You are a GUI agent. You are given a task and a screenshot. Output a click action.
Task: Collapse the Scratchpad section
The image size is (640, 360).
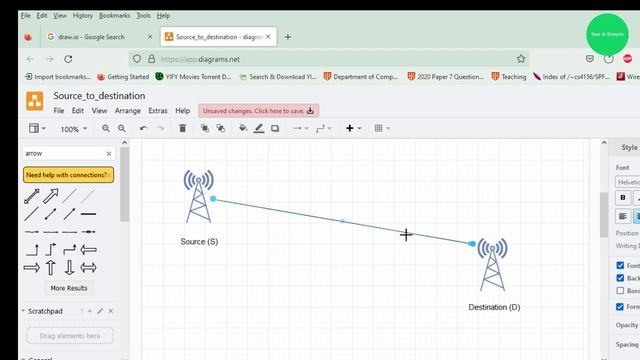(x=23, y=311)
